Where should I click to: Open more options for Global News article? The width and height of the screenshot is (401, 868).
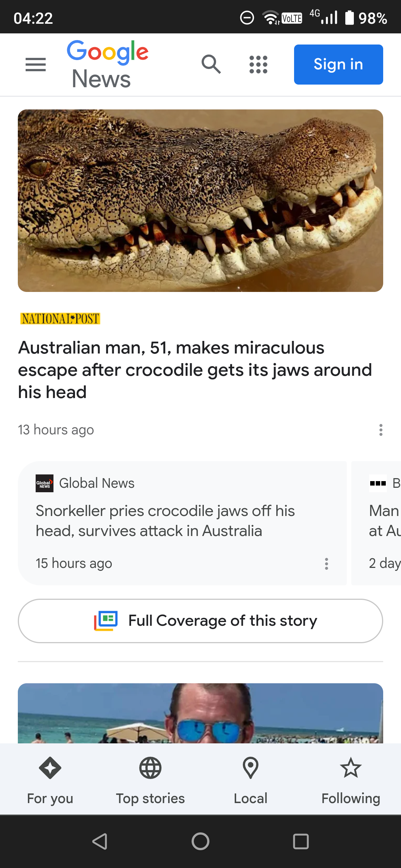pos(326,563)
